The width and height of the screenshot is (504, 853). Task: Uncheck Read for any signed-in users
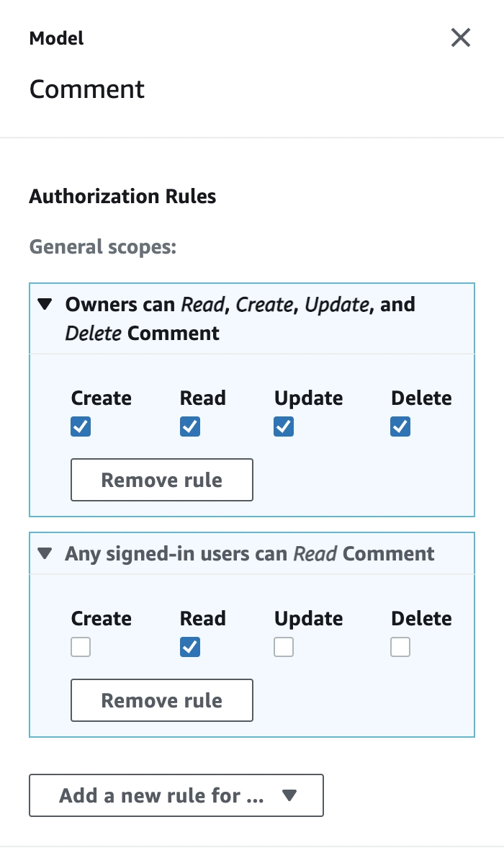tap(190, 648)
